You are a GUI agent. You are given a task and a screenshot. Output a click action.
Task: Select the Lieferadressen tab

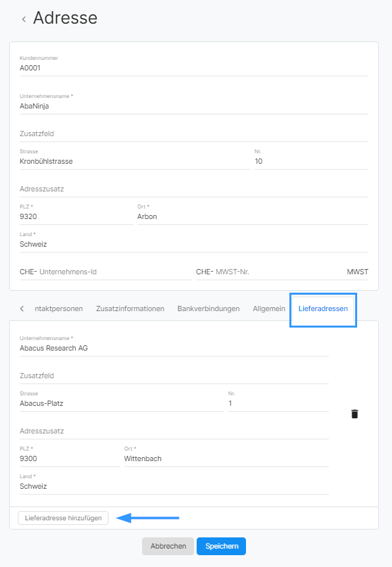(323, 308)
